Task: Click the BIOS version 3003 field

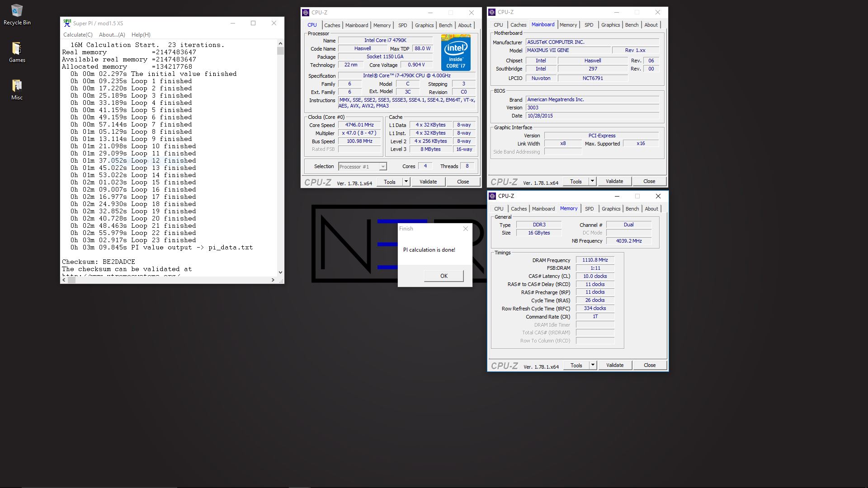Action: pos(592,108)
